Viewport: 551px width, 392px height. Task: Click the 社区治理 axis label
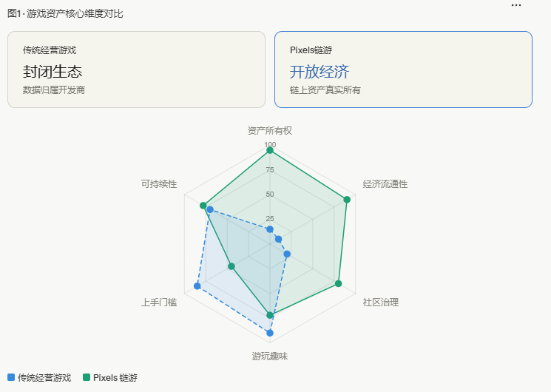pyautogui.click(x=381, y=303)
